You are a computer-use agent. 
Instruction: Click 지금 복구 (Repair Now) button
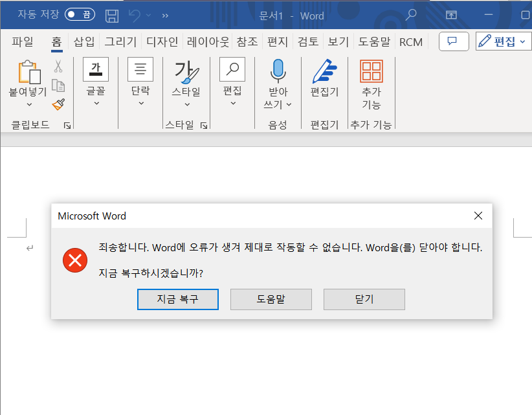[x=178, y=299]
